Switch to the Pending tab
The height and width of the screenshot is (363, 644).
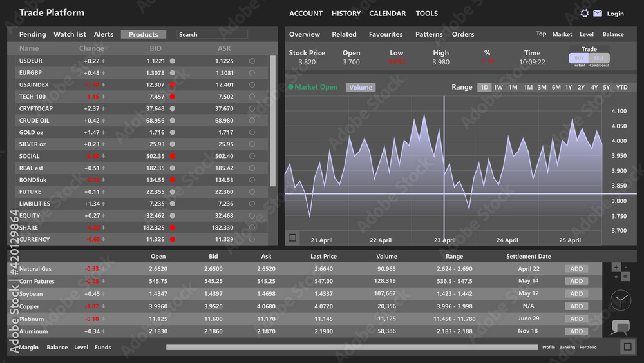pos(32,34)
